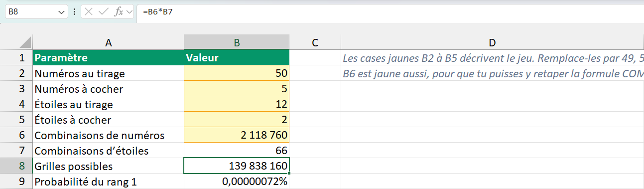This screenshot has width=644, height=189.
Task: Select column A header
Action: pyautogui.click(x=108, y=42)
